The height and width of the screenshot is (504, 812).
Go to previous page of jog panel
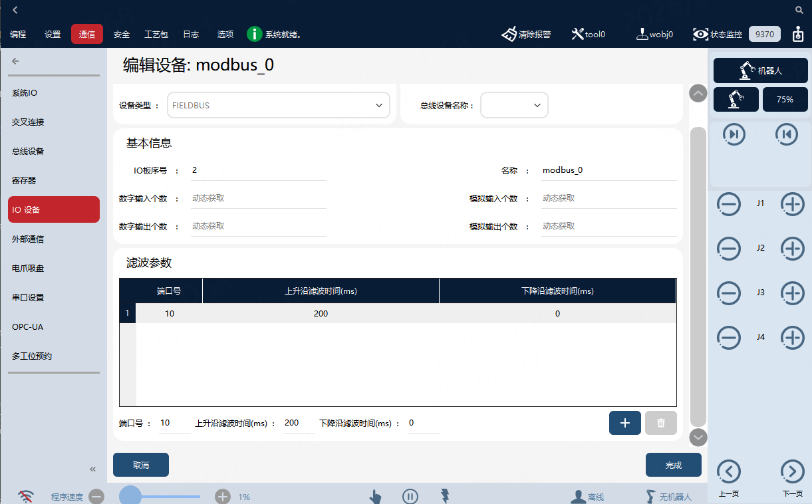729,471
